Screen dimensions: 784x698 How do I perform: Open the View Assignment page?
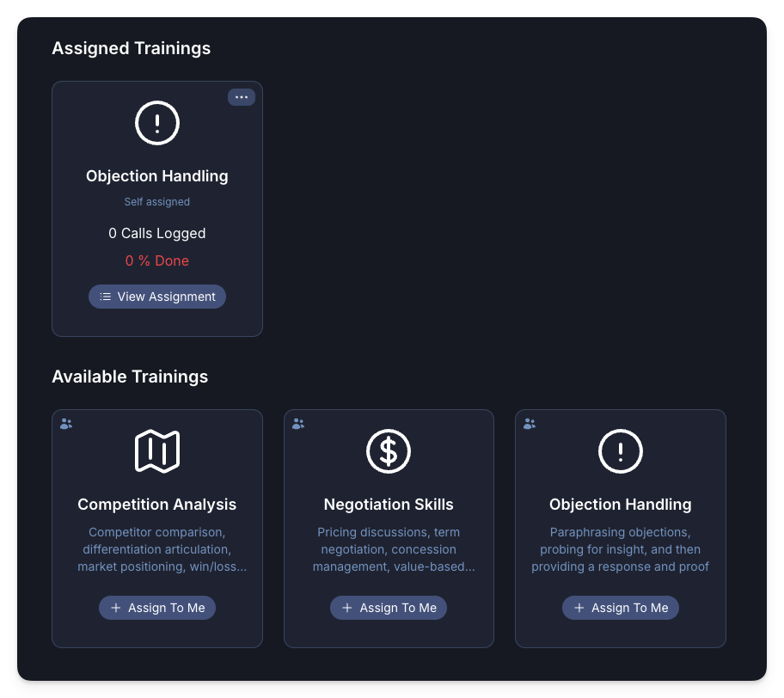pyautogui.click(x=156, y=296)
